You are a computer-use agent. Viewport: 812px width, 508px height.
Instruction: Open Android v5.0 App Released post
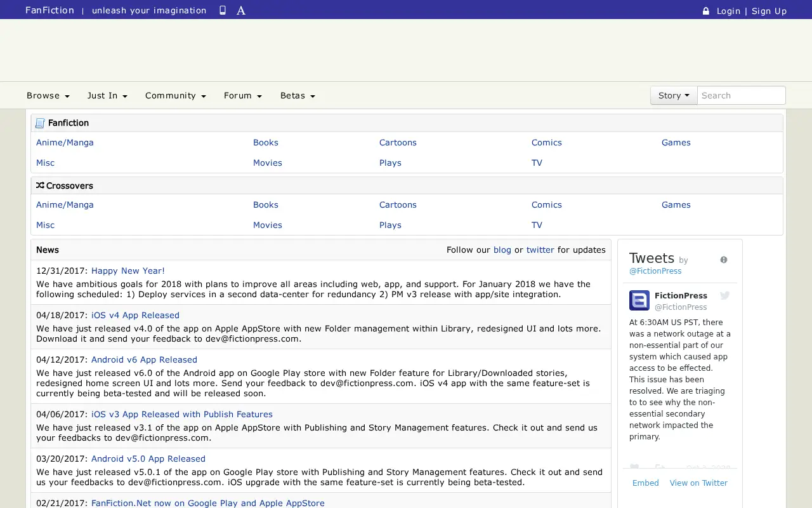point(148,458)
